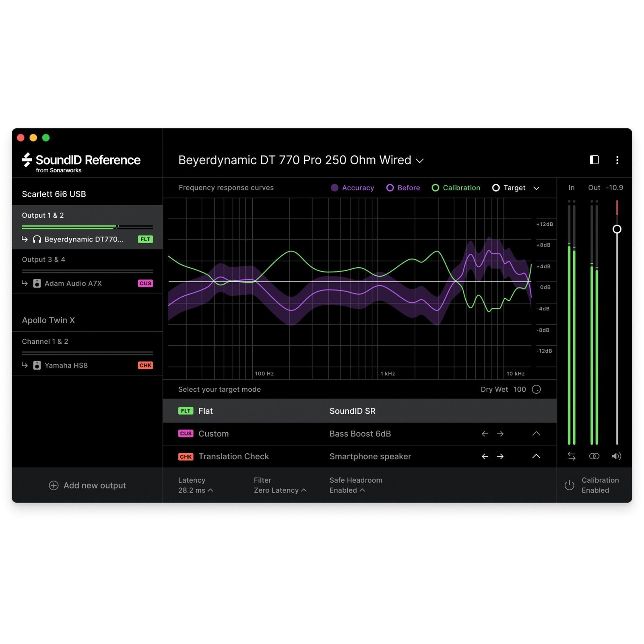644x644 pixels.
Task: Toggle the Calibration curve visibility
Action: tap(456, 188)
